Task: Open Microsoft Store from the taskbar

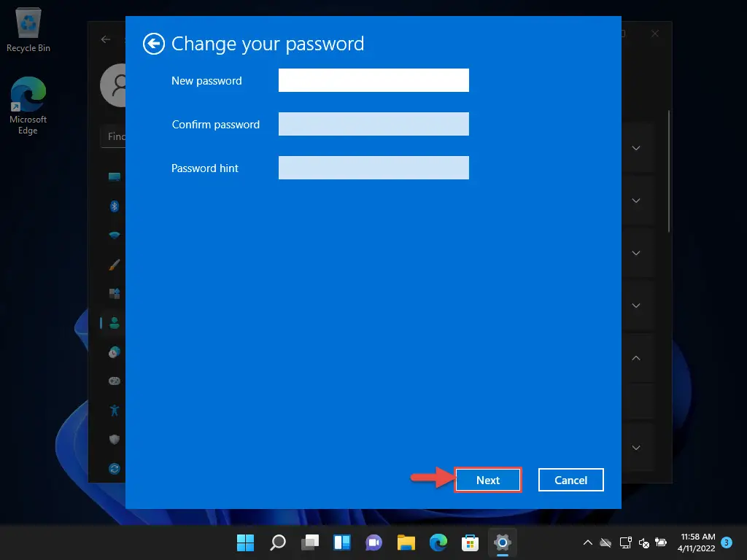Action: point(470,542)
